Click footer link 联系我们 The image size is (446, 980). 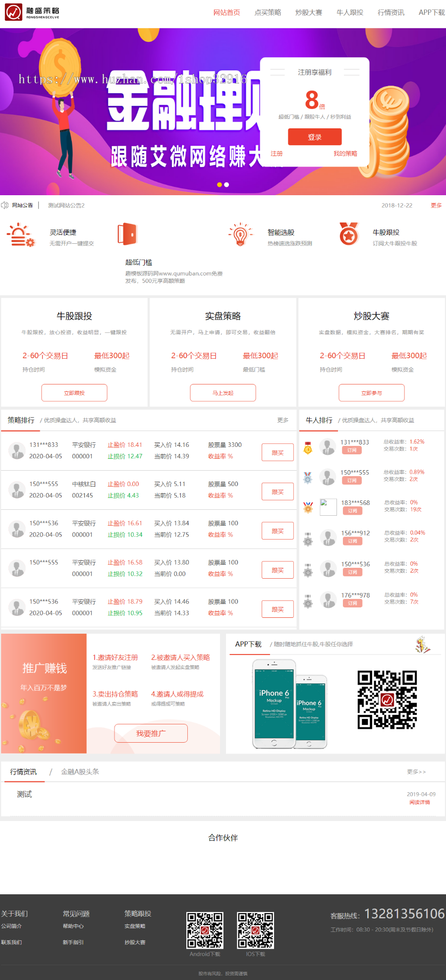(x=11, y=942)
